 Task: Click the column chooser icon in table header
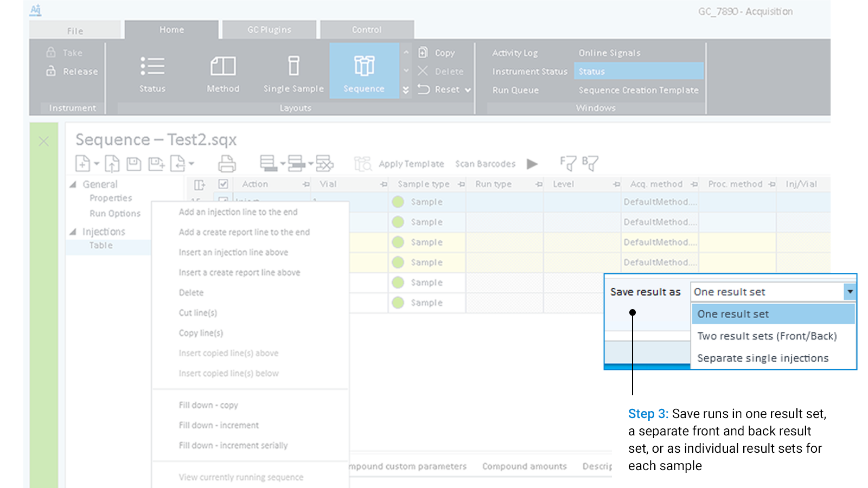pyautogui.click(x=199, y=185)
